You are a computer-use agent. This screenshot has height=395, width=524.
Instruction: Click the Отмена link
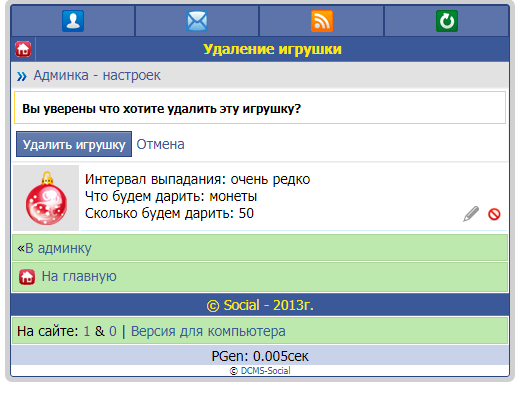160,144
